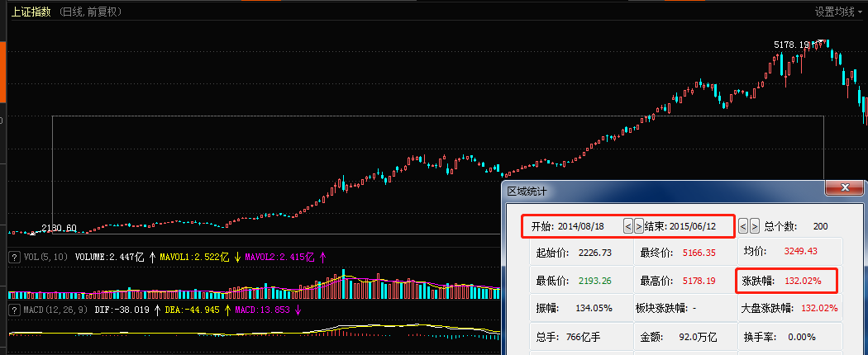Viewport: 868px width, 355px height.
Task: Click the 区域统计 dialog title bar
Action: (x=661, y=191)
